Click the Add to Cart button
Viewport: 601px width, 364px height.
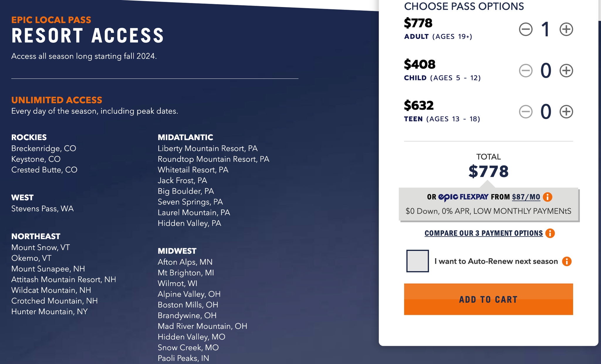click(488, 299)
